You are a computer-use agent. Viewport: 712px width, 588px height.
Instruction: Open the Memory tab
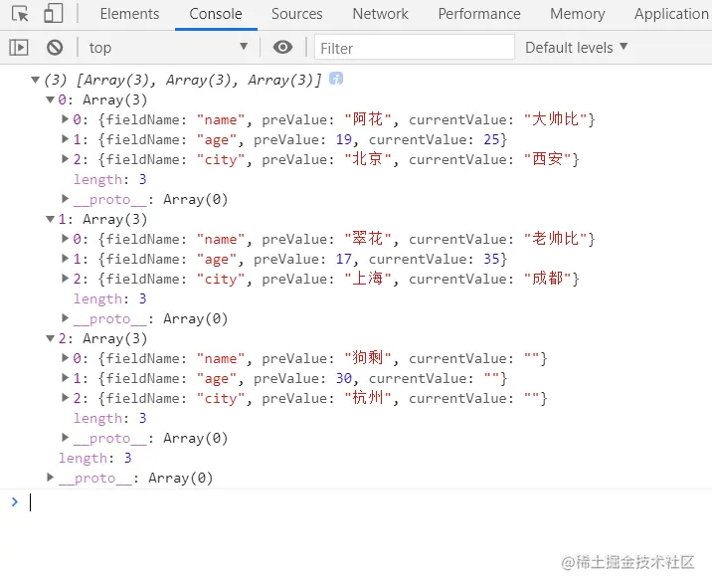tap(577, 14)
